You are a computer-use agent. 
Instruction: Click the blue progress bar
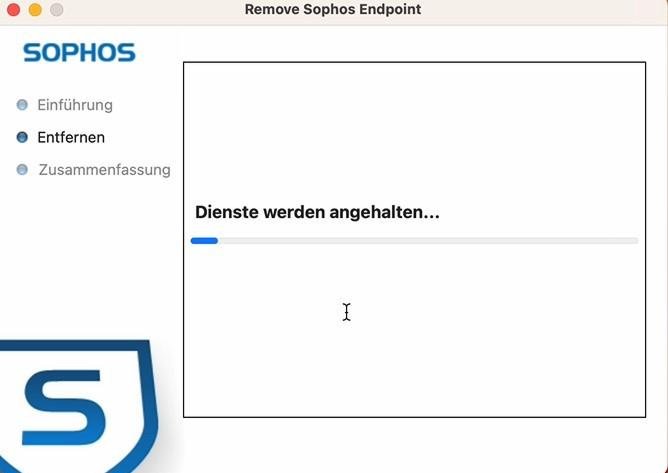point(414,241)
